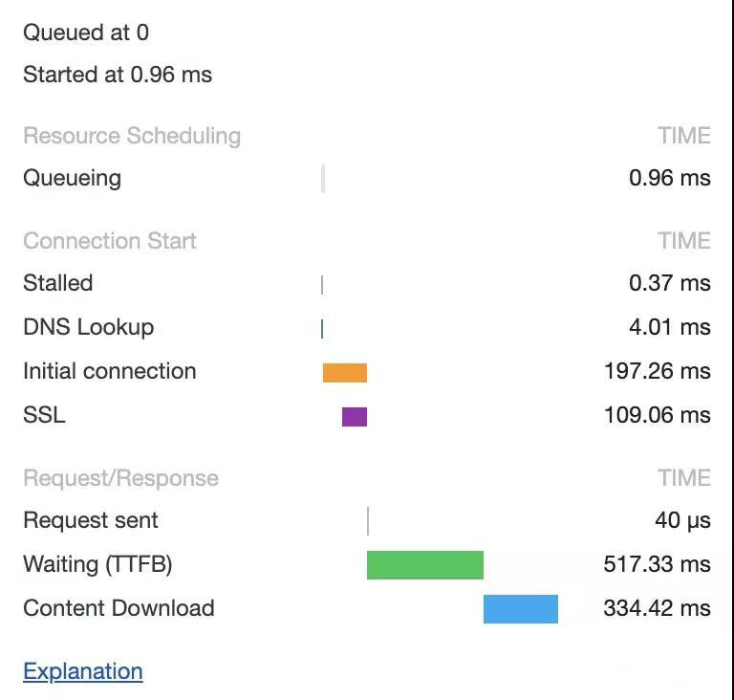Click the Queueing timing marker

323,179
